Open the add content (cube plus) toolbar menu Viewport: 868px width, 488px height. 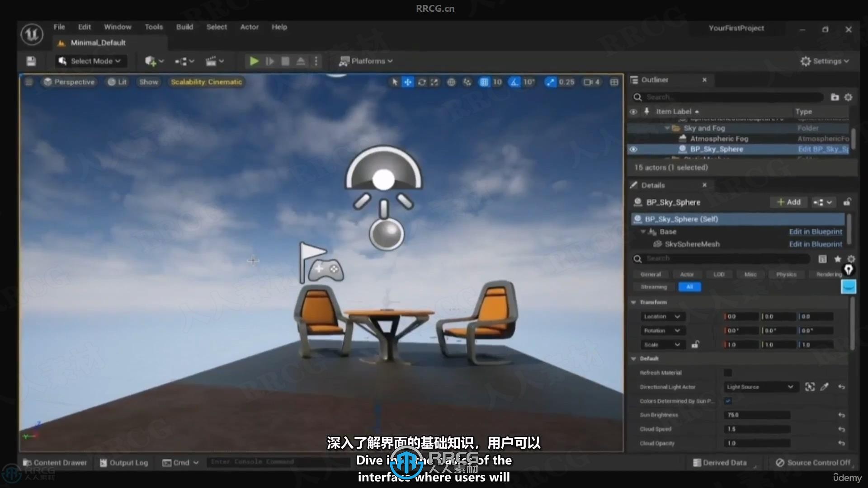tap(154, 61)
